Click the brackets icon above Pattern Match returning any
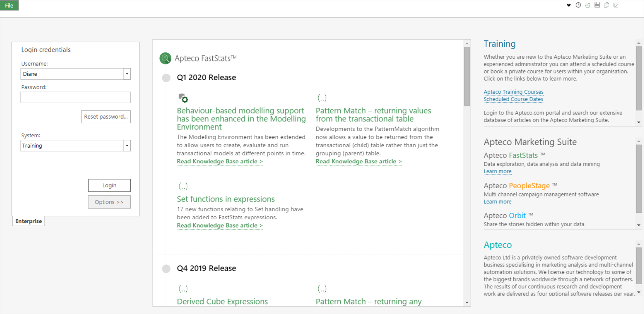Image resolution: width=644 pixels, height=314 pixels. click(x=322, y=289)
